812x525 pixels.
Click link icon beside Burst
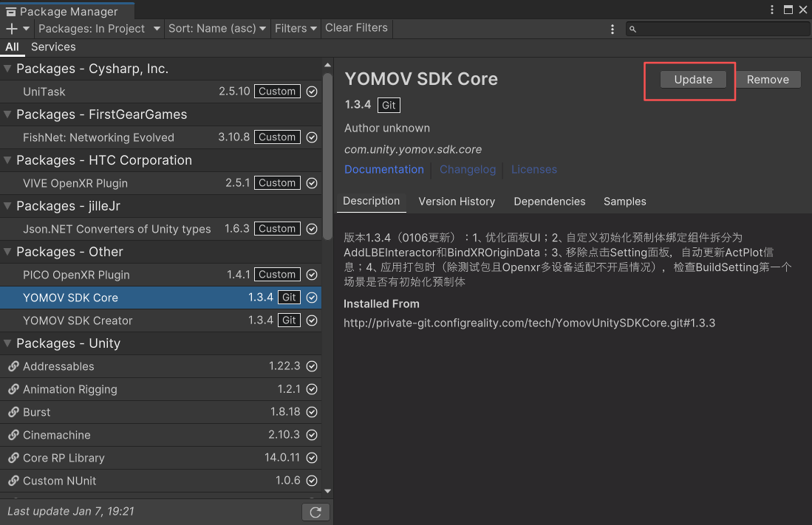(x=13, y=412)
